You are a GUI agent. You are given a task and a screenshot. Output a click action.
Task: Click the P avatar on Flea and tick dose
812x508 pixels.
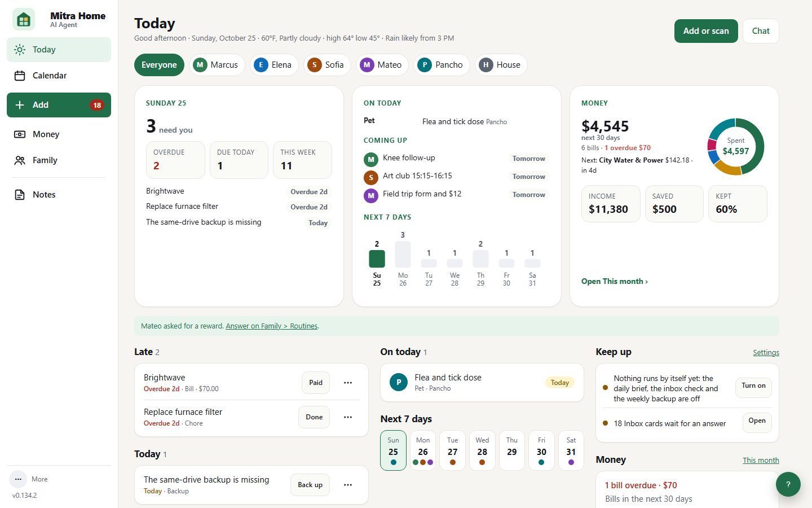(x=399, y=382)
